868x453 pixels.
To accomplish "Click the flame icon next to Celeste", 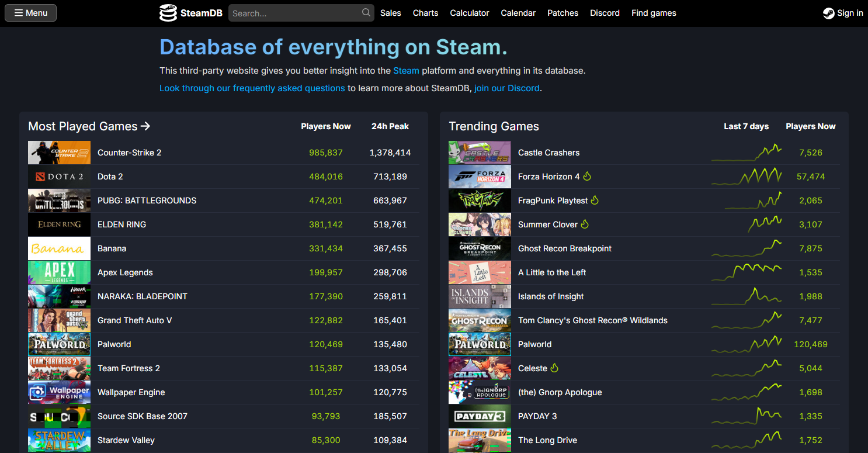I will (x=554, y=368).
